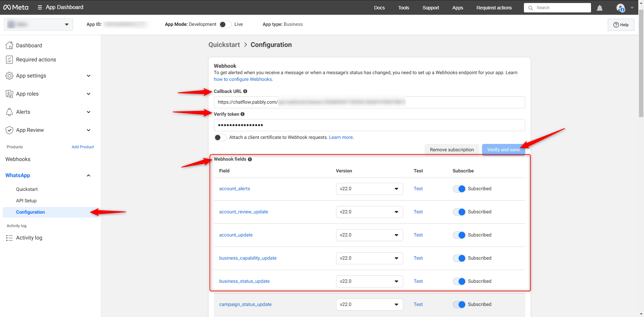Open the account_review_update version dropdown

(369, 212)
